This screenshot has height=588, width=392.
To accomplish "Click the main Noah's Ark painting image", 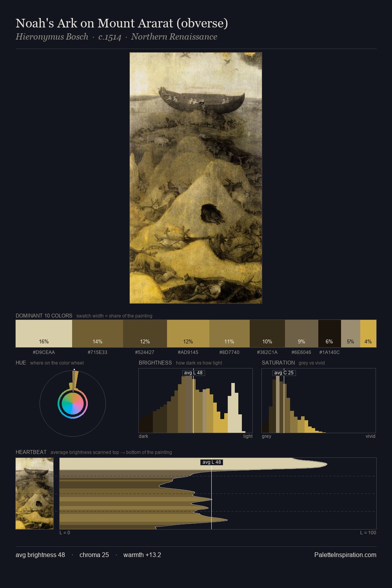I will pos(196,178).
